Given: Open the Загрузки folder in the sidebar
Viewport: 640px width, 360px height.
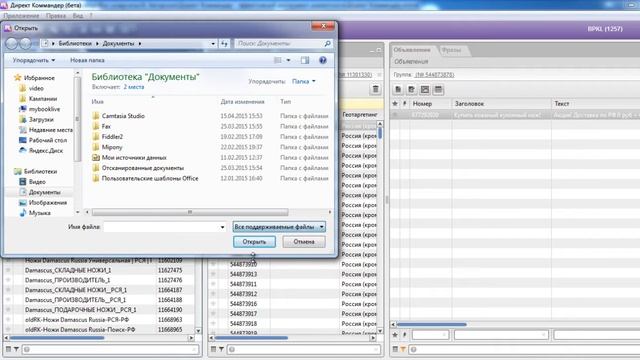Looking at the screenshot, I should (41, 120).
